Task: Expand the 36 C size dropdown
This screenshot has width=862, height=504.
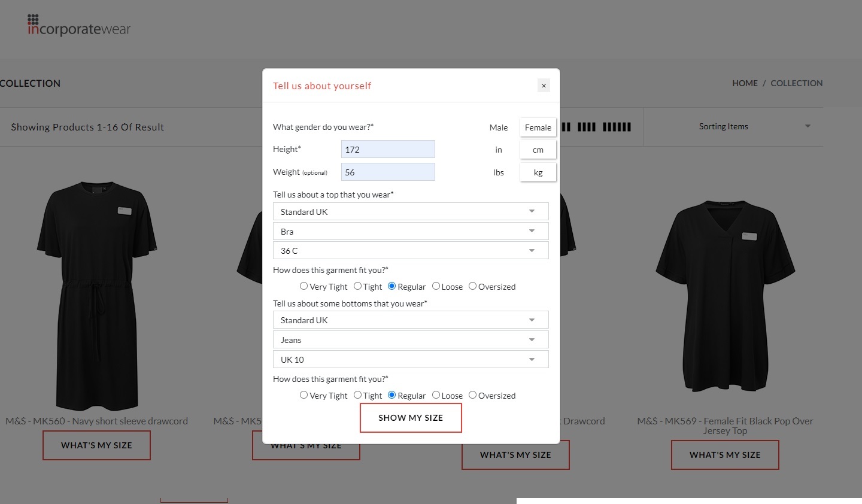Action: [x=411, y=251]
